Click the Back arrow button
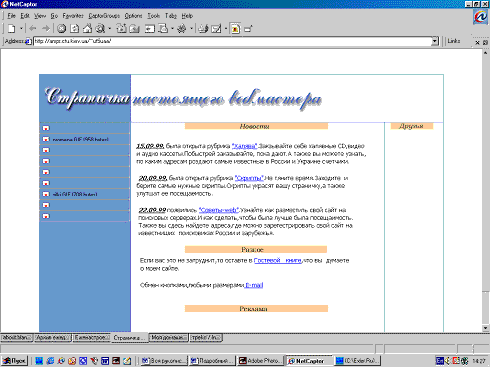The width and height of the screenshot is (490, 367). point(32,29)
